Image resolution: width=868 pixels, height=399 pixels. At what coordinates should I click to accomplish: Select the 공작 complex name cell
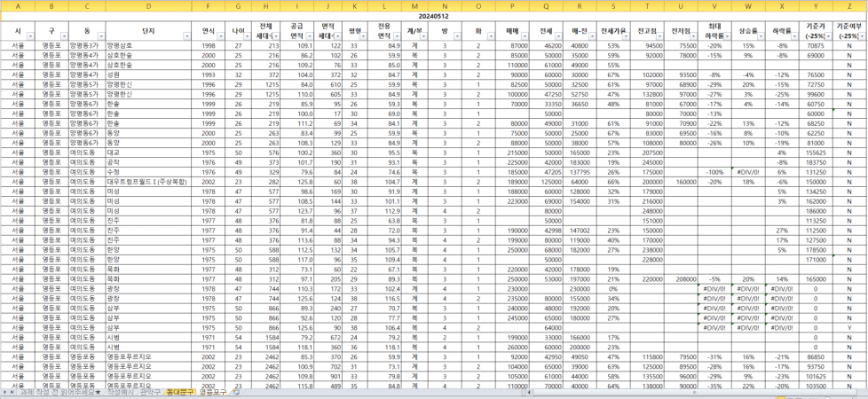tap(148, 162)
